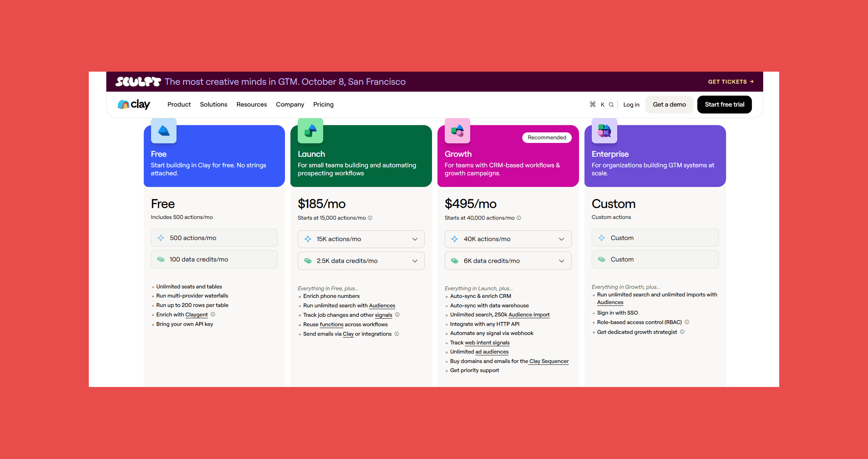
Task: Click the Growth plan pink shapes icon
Action: coord(457,131)
